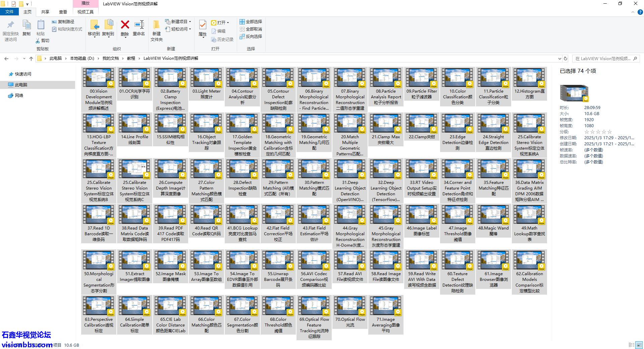Image resolution: width=644 pixels, height=349 pixels.
Task: Click the Properties (属性) checkmark icon
Action: pyautogui.click(x=203, y=25)
